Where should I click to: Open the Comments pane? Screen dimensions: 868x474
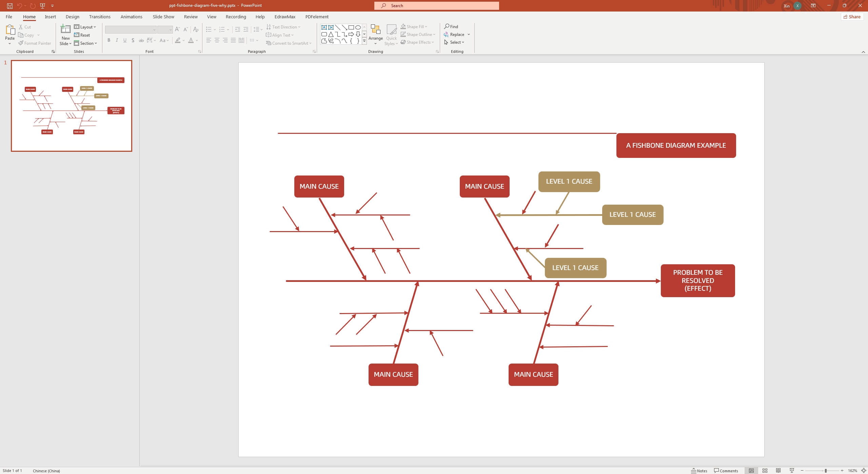coord(726,471)
